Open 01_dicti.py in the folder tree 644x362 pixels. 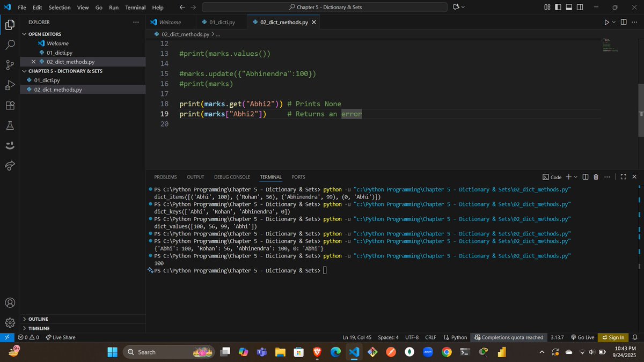[47, 80]
